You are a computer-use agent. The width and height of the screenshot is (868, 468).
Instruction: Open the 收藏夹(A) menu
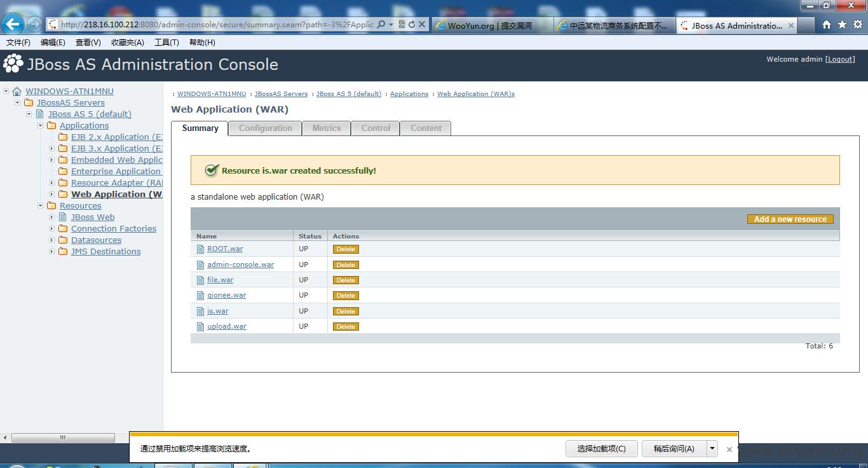pyautogui.click(x=128, y=43)
